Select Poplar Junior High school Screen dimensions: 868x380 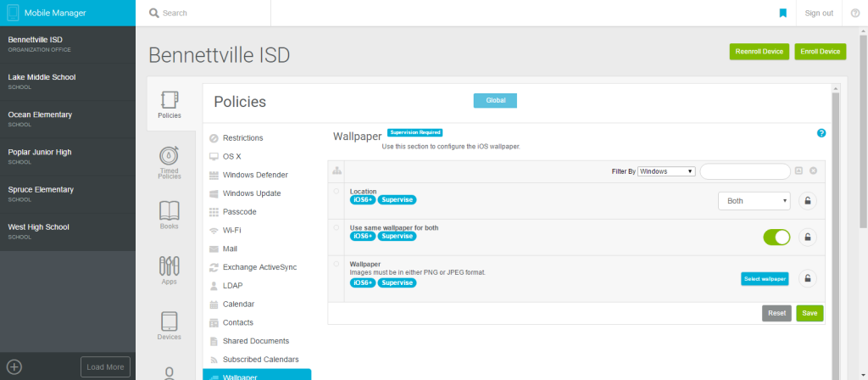pos(68,157)
